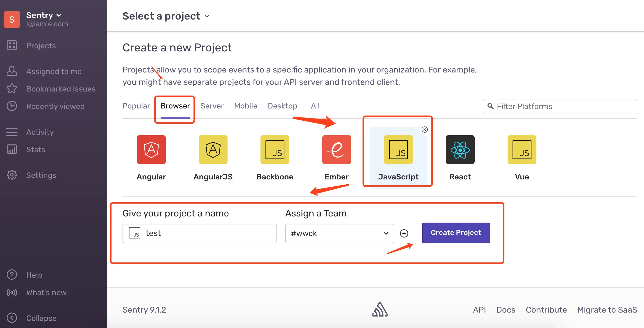The height and width of the screenshot is (328, 644).
Task: Open Stats from the sidebar
Action: pos(36,149)
